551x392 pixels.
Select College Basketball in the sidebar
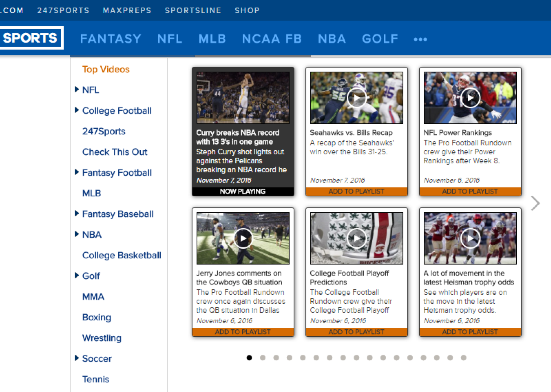coord(122,255)
